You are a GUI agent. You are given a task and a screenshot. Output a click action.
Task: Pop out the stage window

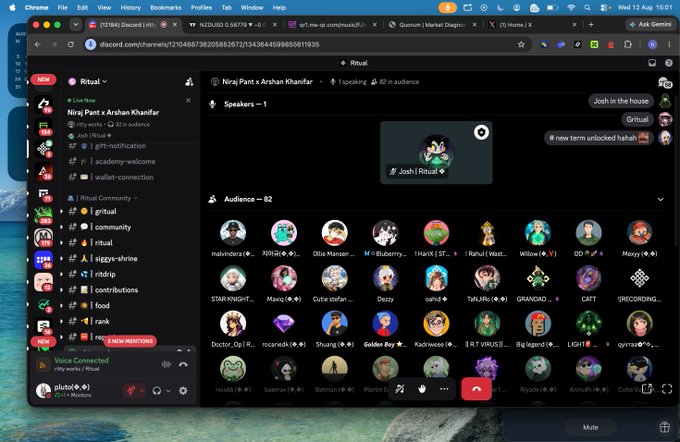[647, 389]
